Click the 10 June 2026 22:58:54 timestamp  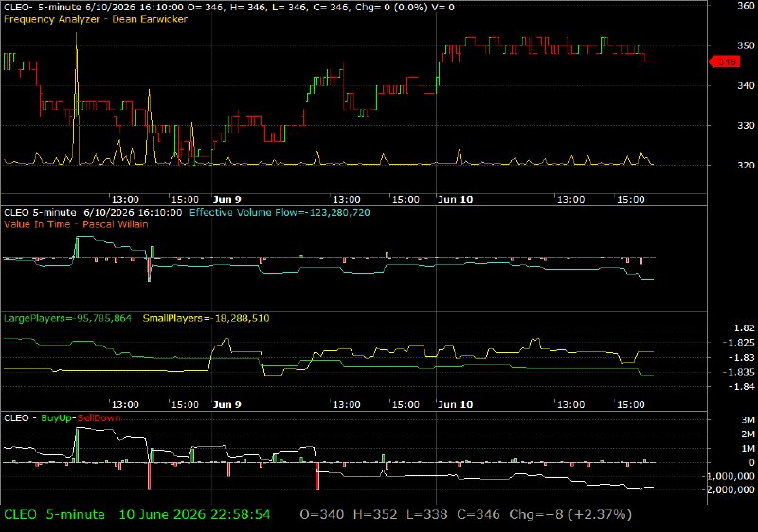pyautogui.click(x=194, y=515)
